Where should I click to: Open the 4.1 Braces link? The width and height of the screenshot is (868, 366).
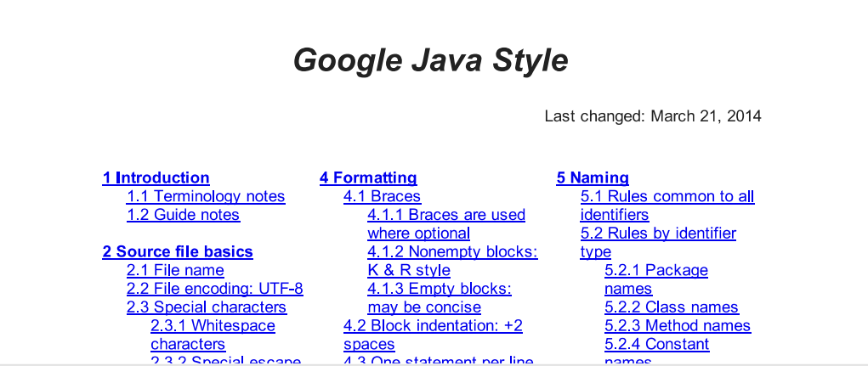pos(382,196)
